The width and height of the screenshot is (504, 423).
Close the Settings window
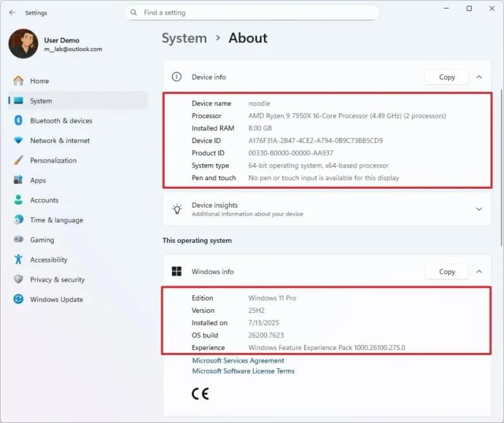pos(492,9)
